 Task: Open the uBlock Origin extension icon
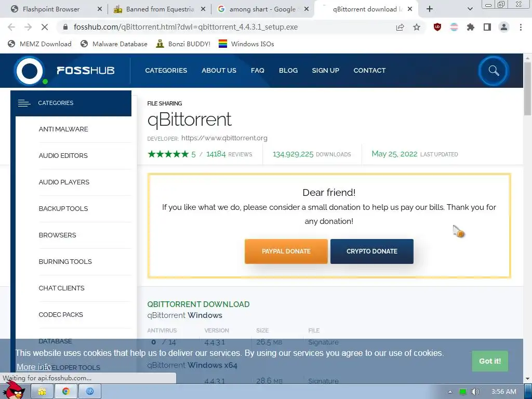pos(437,27)
